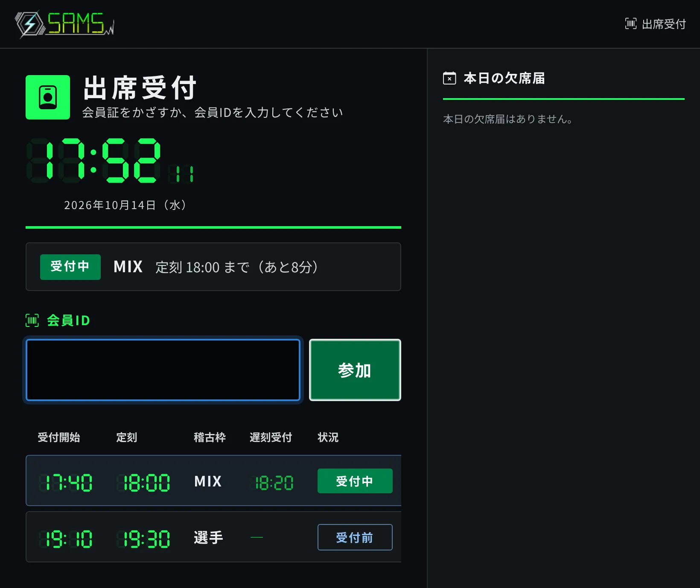700x588 pixels.
Task: Click the 18:00 scheduled time in the MIX row
Action: 143,483
